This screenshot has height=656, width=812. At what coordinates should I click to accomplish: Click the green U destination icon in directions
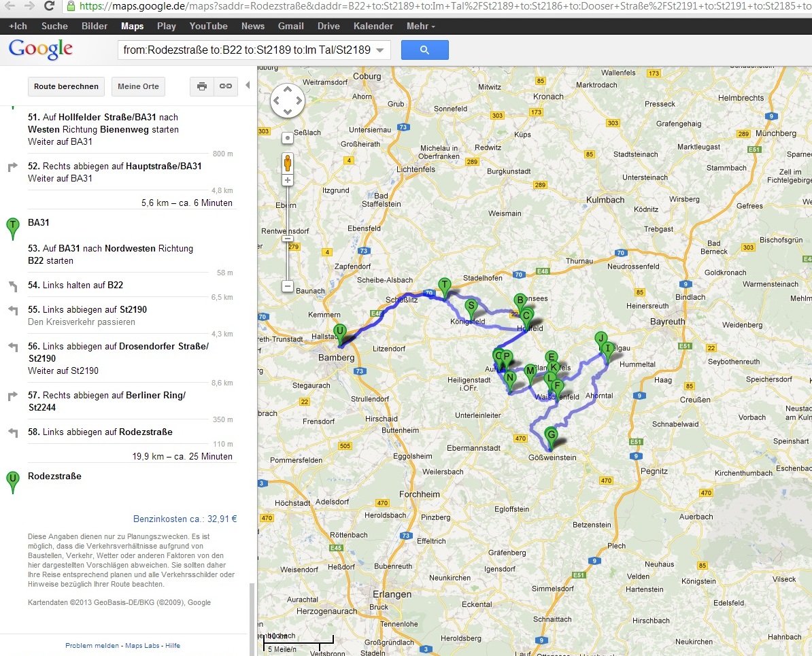[x=12, y=482]
